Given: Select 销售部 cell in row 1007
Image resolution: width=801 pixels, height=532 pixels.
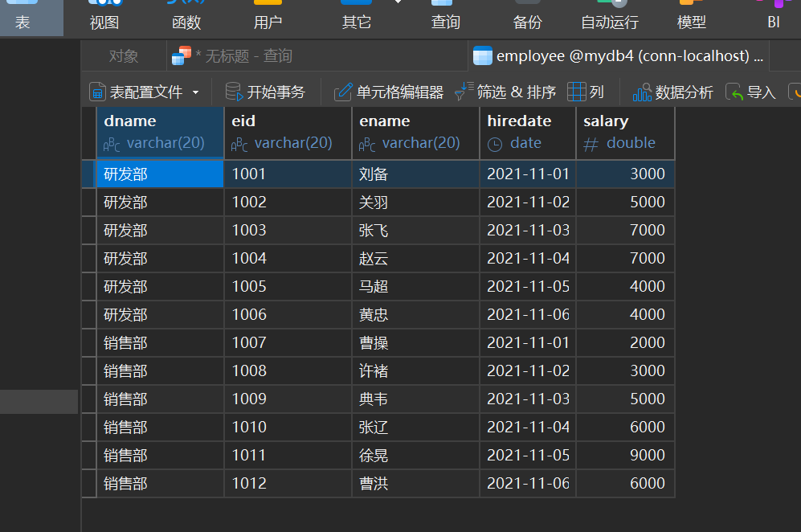Looking at the screenshot, I should (x=160, y=342).
